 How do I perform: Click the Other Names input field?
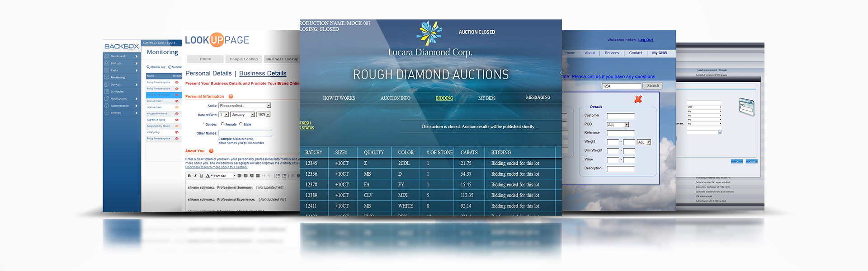pos(245,133)
